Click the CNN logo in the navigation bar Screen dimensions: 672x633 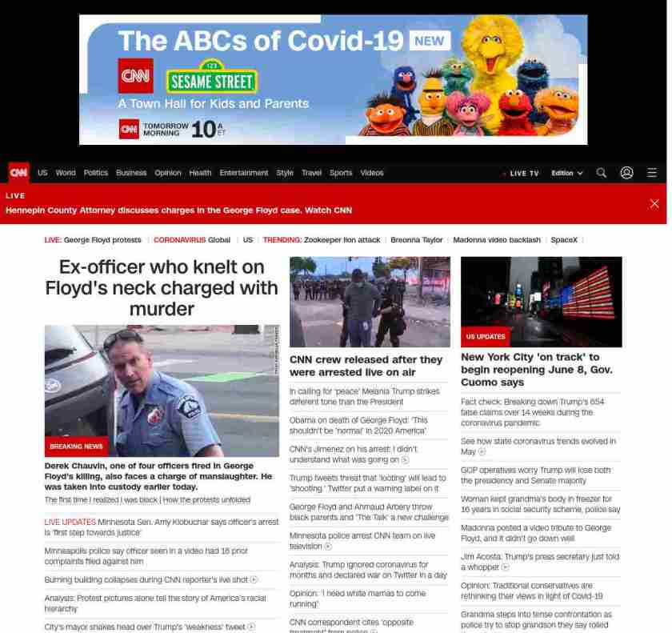point(18,173)
